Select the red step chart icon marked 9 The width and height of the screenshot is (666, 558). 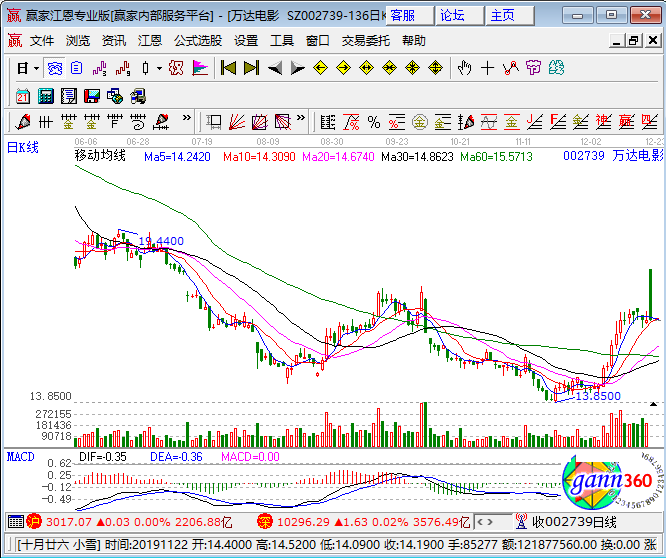pyautogui.click(x=123, y=68)
